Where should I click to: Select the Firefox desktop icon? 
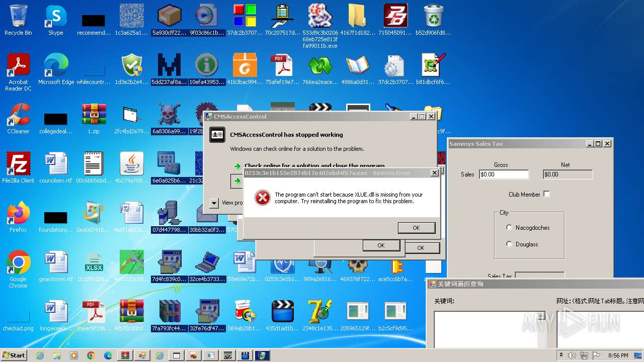click(18, 217)
